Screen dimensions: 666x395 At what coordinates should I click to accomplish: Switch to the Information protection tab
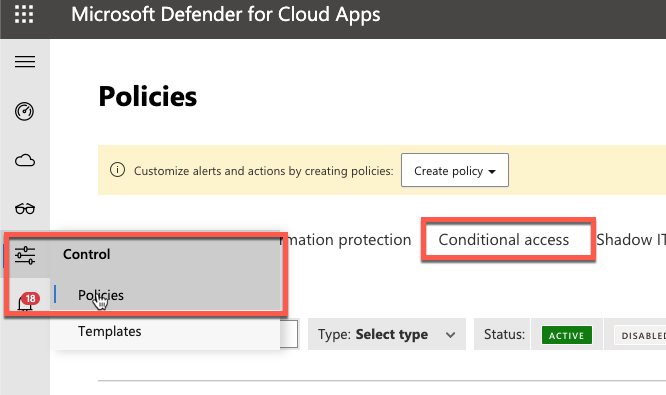(x=345, y=240)
